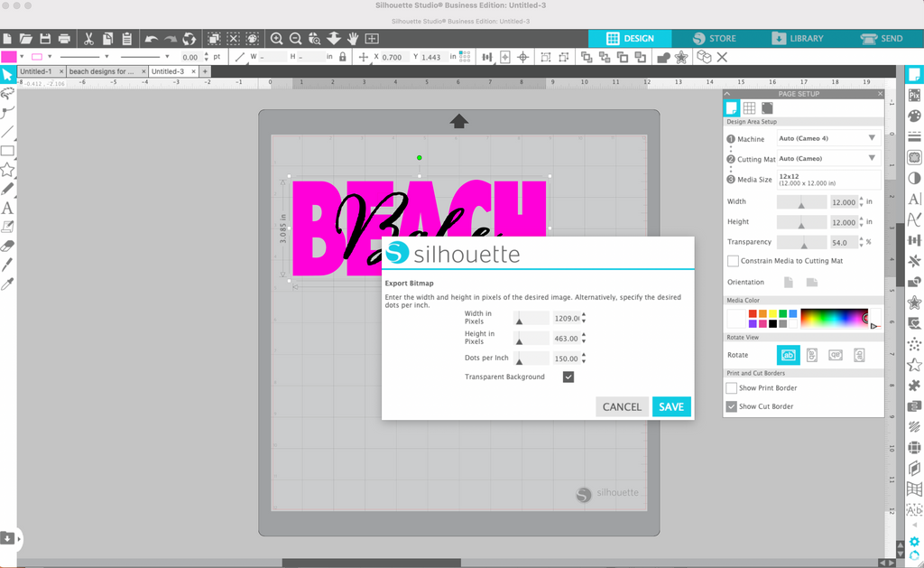
Task: Click the Fit to page icon
Action: (372, 39)
